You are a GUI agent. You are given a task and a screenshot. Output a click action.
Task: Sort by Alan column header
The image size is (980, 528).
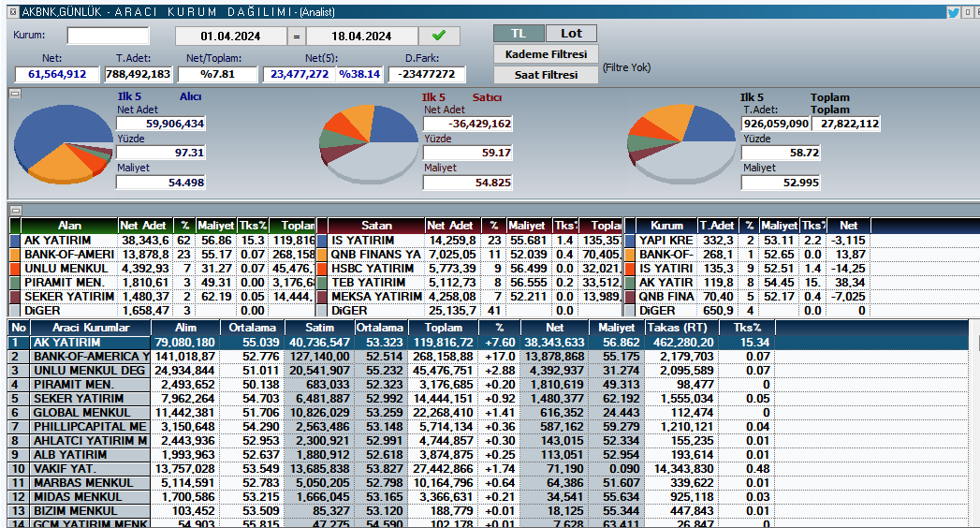[69, 226]
